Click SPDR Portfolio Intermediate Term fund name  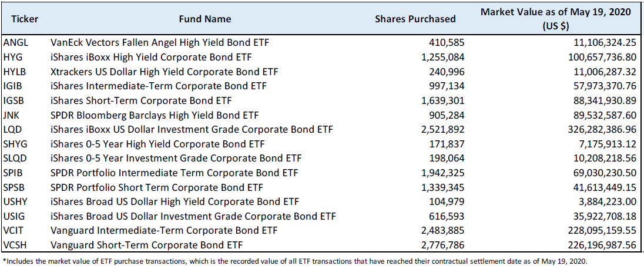point(175,173)
